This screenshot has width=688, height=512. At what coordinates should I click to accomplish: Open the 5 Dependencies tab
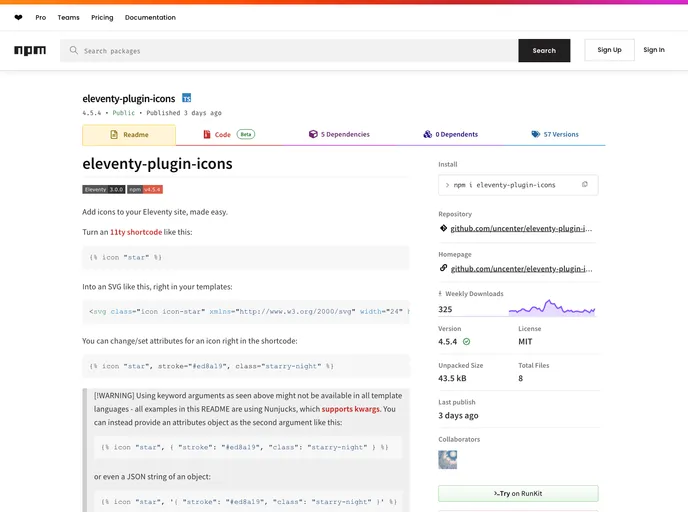339,134
